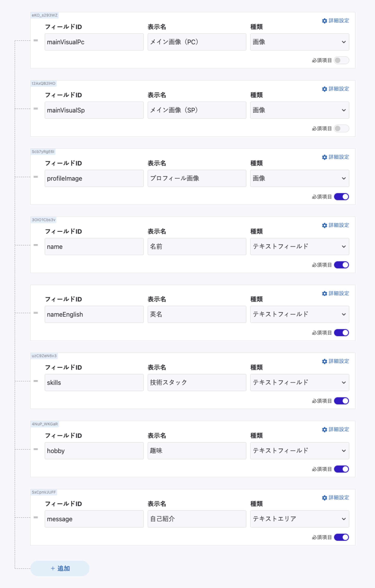The height and width of the screenshot is (588, 375).
Task: Expand type dropdown for name field
Action: (299, 246)
